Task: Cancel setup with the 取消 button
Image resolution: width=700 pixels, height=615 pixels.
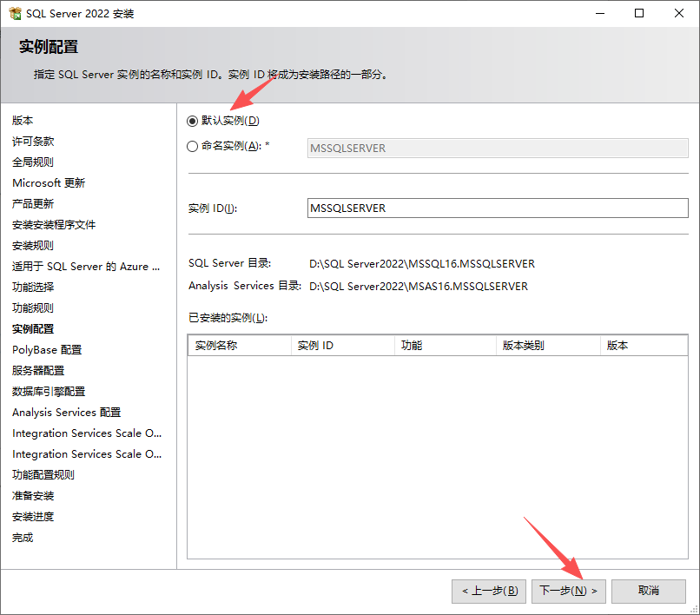Action: pos(648,592)
